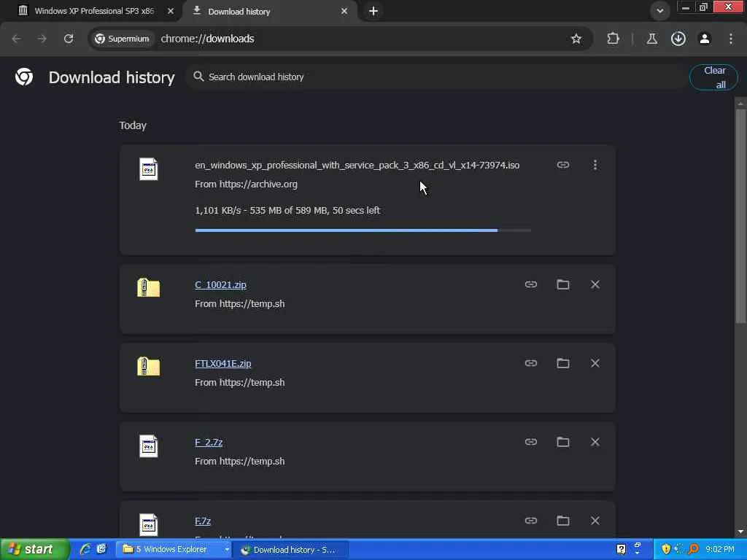
Task: Remove FTLX041E.zip from download list
Action: pos(595,363)
